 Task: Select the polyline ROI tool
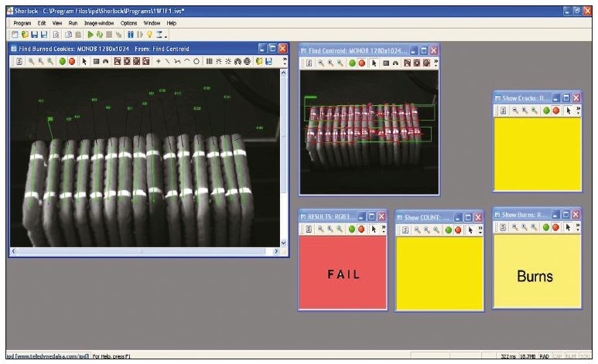coord(177,61)
